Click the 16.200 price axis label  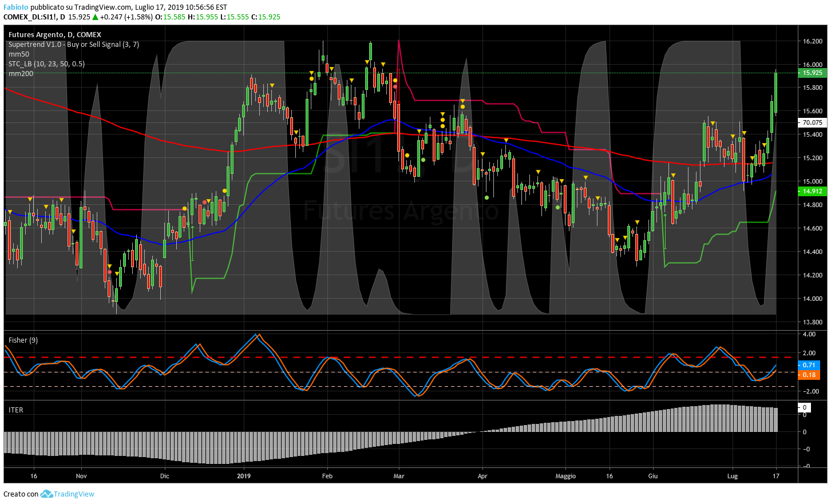(x=813, y=41)
